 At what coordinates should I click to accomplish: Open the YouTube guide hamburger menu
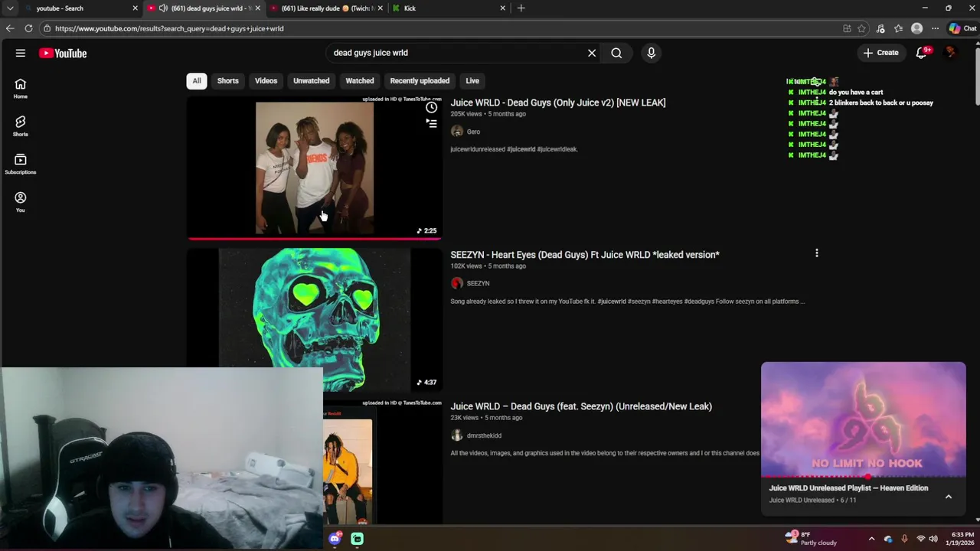tap(21, 53)
